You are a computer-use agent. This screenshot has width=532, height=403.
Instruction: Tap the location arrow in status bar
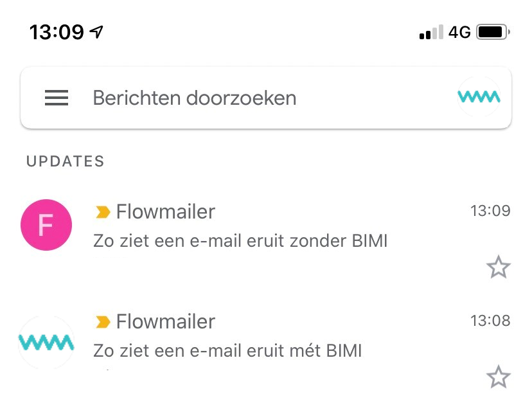tap(97, 31)
